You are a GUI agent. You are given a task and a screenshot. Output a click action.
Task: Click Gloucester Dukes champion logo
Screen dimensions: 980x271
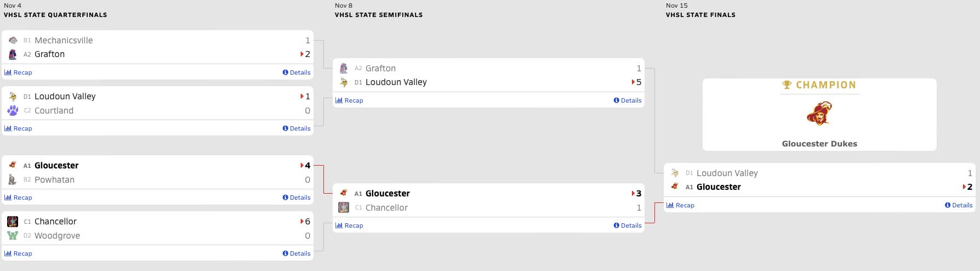point(819,114)
